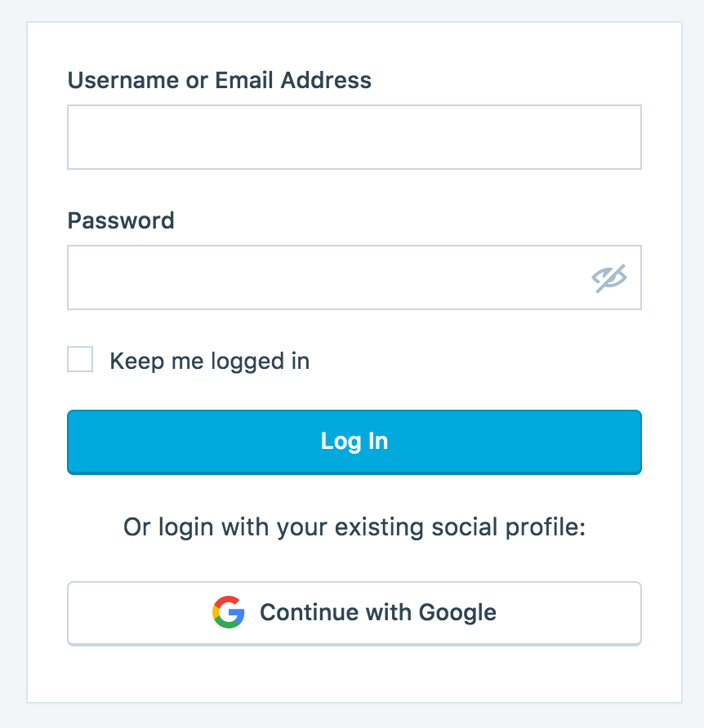This screenshot has height=728, width=704.
Task: Submit credentials via the blue Log In button
Action: tap(354, 442)
